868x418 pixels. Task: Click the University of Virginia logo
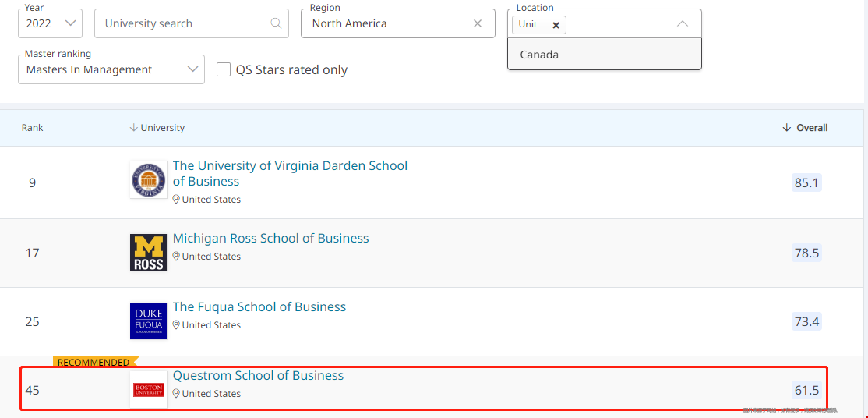click(148, 179)
